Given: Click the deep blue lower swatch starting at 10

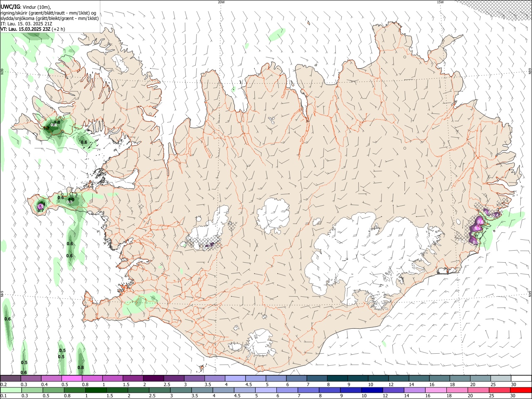Looking at the screenshot, I should point(372,390).
